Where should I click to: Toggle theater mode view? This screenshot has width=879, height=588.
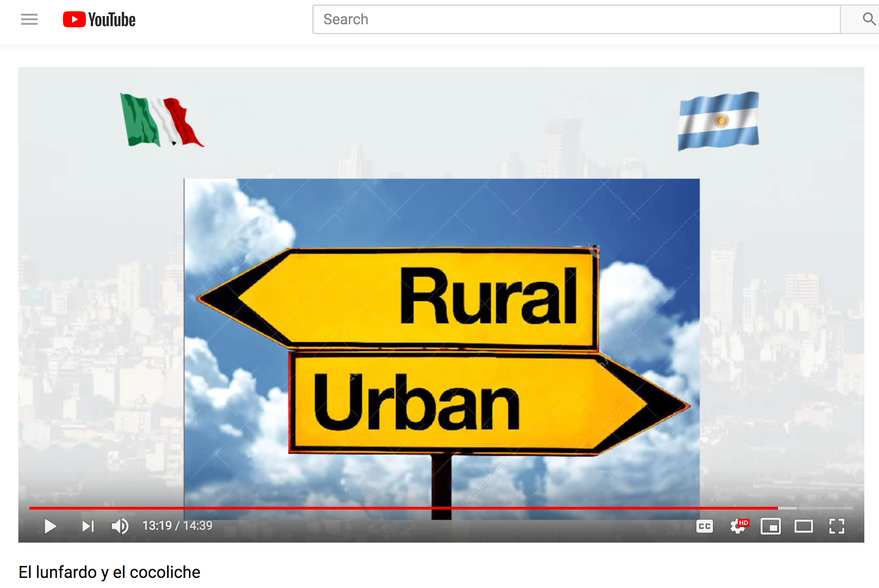click(x=803, y=526)
